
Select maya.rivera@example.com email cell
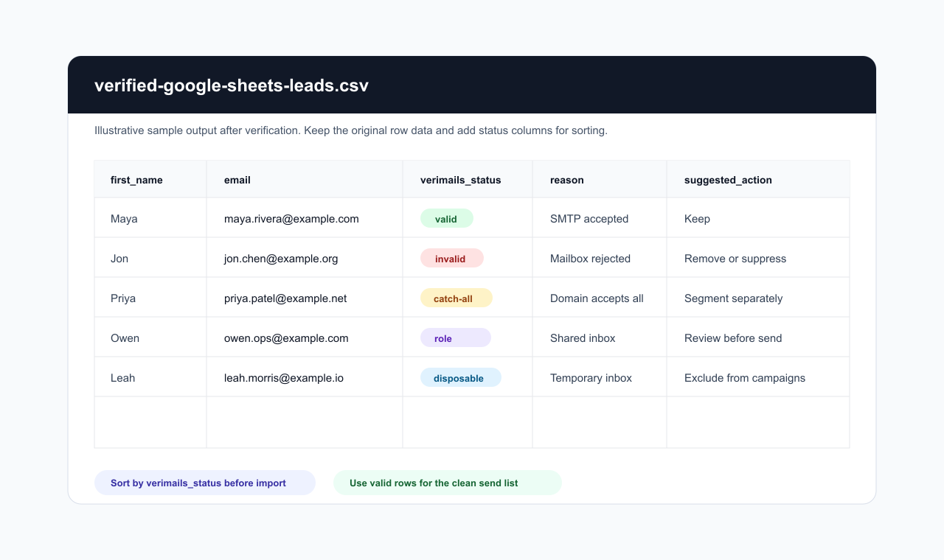click(x=305, y=218)
